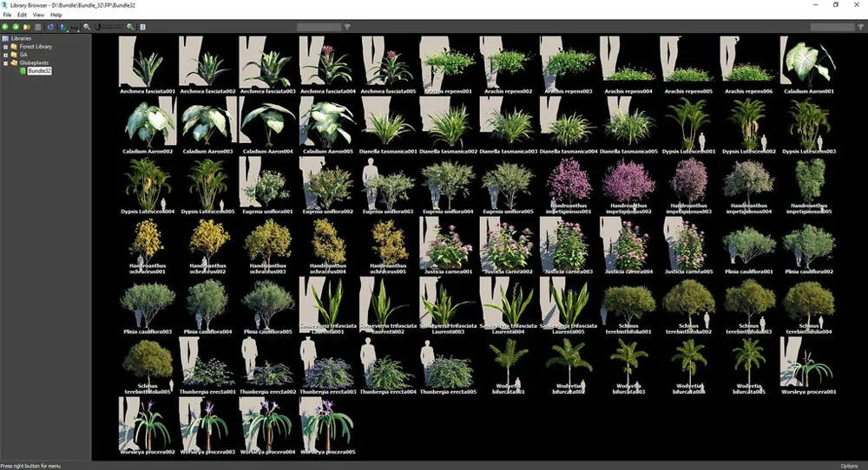Open the View menu

coord(38,15)
